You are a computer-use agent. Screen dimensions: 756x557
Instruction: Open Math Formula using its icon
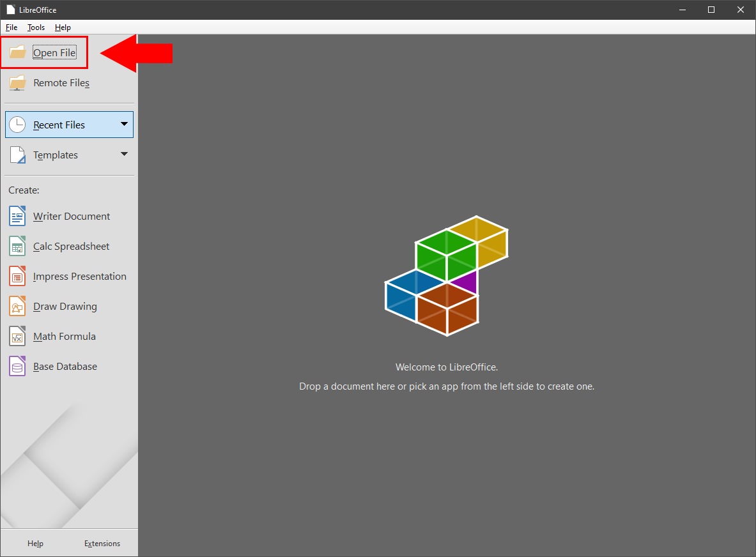point(17,336)
